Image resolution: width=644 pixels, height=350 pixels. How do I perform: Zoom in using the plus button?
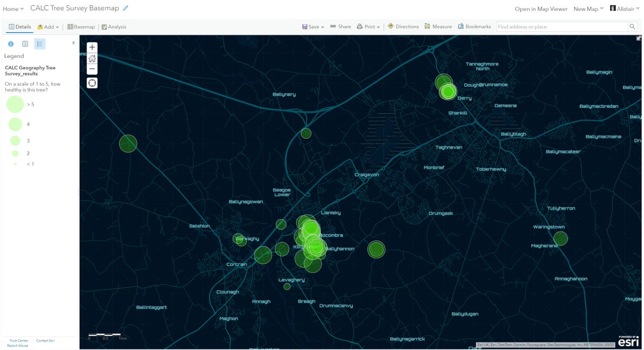pos(92,47)
